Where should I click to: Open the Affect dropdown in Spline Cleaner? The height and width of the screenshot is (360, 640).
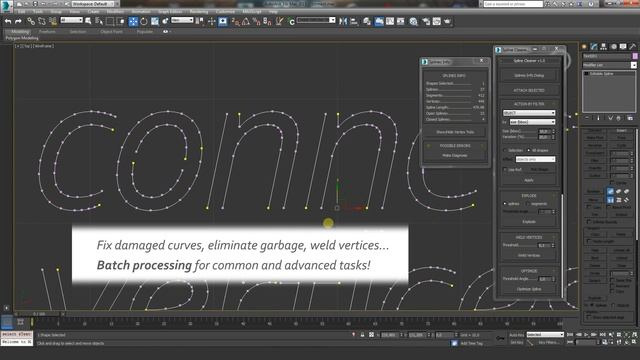[x=535, y=159]
